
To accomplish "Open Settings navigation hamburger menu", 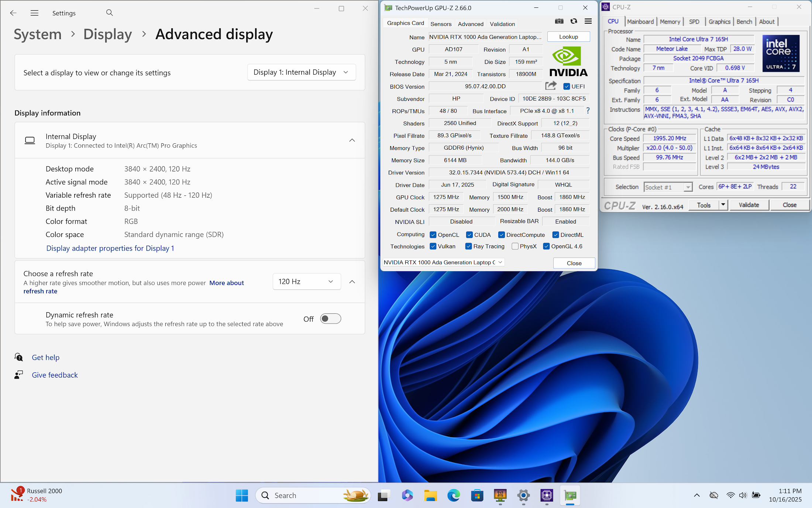I will (x=34, y=13).
